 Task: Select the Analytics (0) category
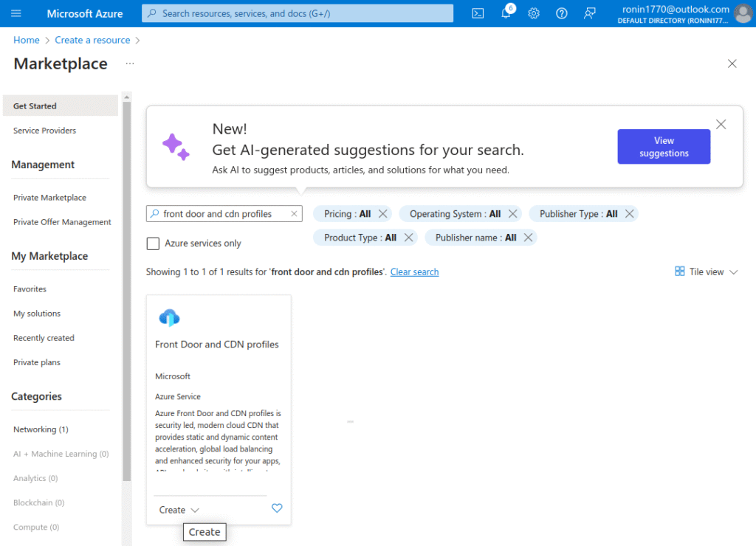coord(35,479)
